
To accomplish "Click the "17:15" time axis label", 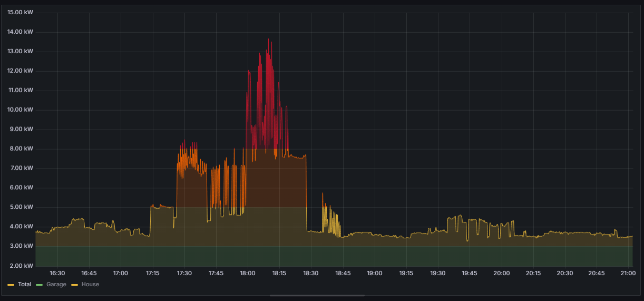I will (x=152, y=273).
